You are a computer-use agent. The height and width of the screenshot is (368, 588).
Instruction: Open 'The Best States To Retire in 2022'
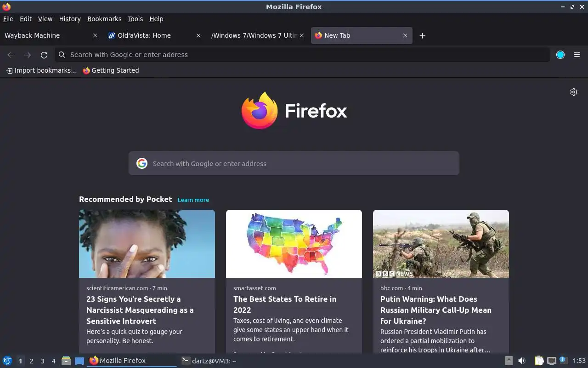[x=285, y=305]
